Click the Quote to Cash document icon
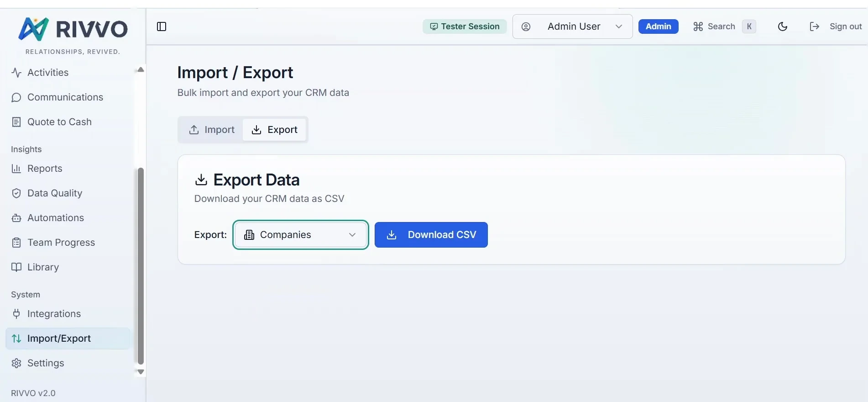This screenshot has width=868, height=402. coord(16,122)
